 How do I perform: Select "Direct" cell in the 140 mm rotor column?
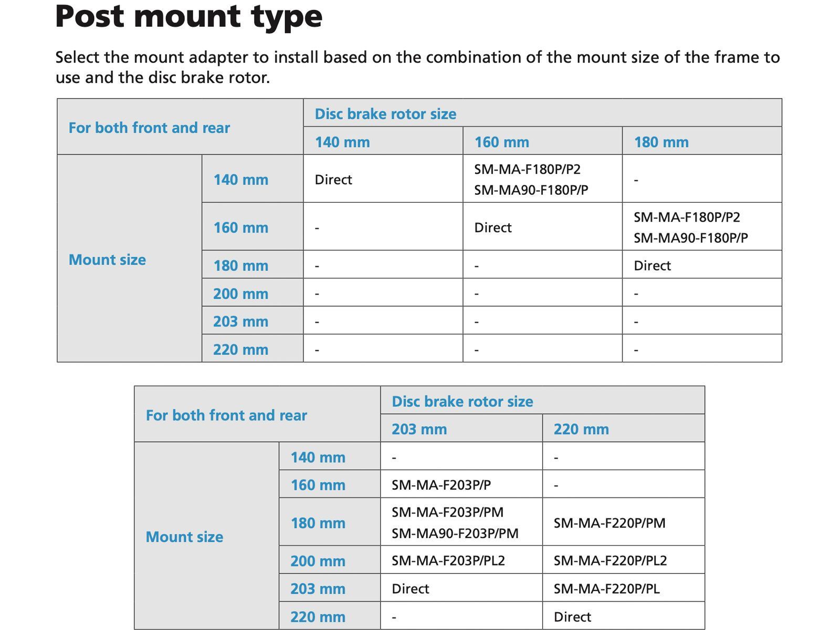[333, 180]
